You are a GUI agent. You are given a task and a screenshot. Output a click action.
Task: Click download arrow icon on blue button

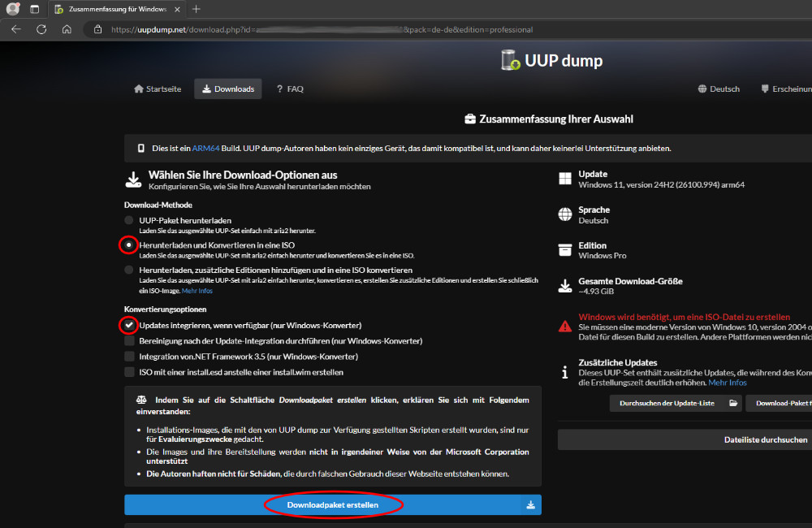tap(531, 504)
